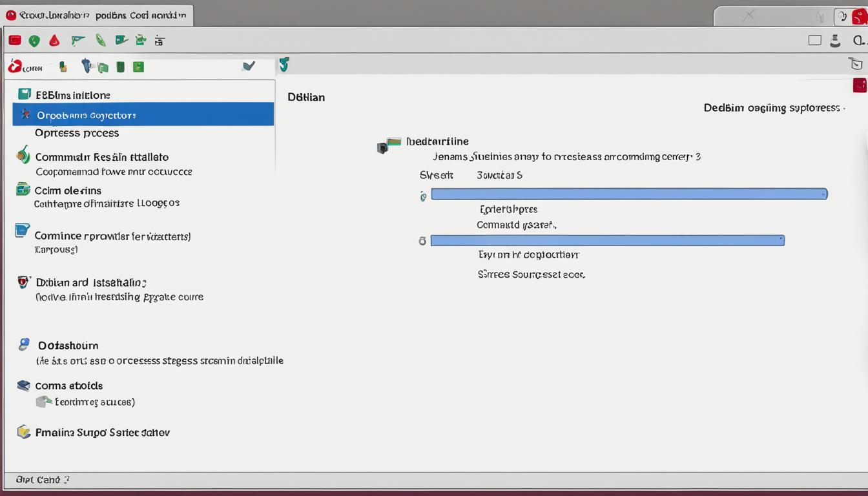Open the 'Dedbim oagiing syptoreess' dropdown
The width and height of the screenshot is (868, 496).
[774, 108]
